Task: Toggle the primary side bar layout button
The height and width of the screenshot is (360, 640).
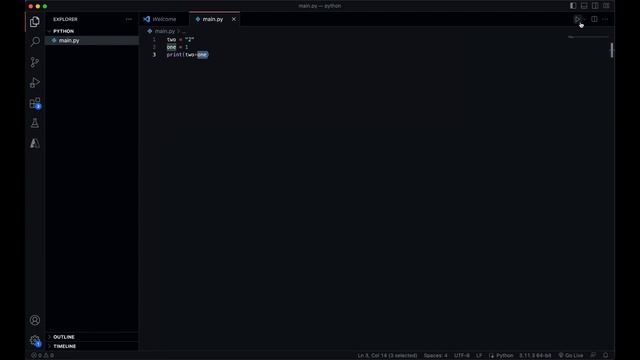Action: tap(573, 6)
